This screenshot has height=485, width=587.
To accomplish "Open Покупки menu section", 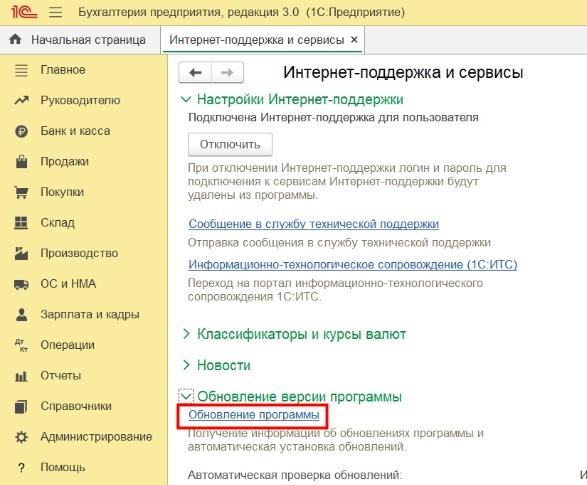I will (x=62, y=192).
